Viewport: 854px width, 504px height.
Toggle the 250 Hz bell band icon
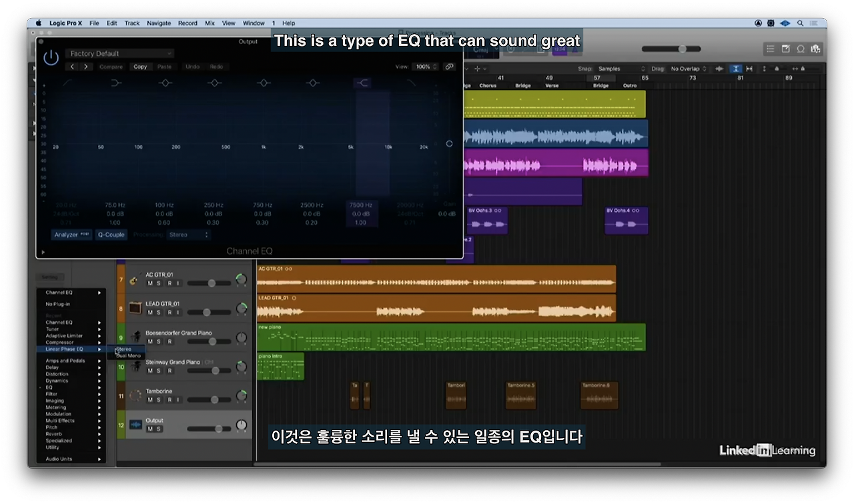click(214, 83)
